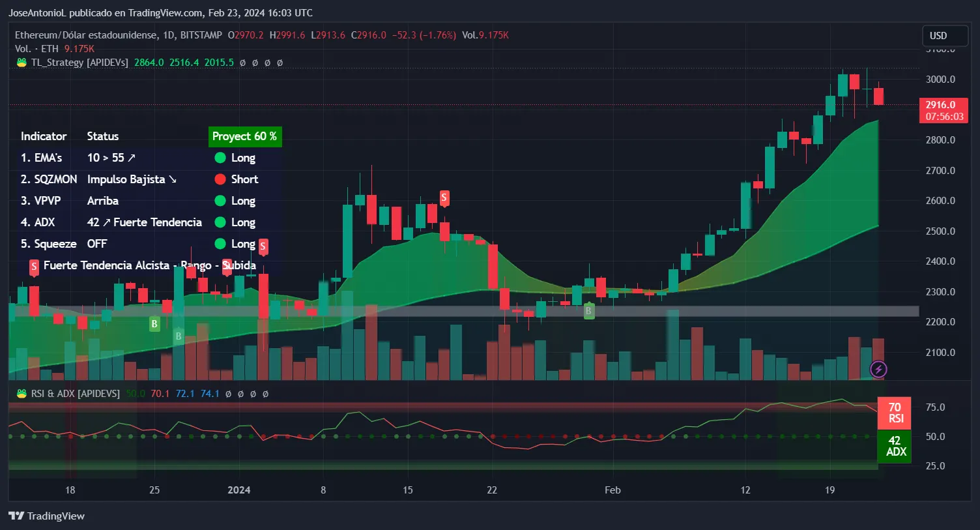Click the current price label 2916.0
This screenshot has width=980, height=530.
pyautogui.click(x=944, y=104)
